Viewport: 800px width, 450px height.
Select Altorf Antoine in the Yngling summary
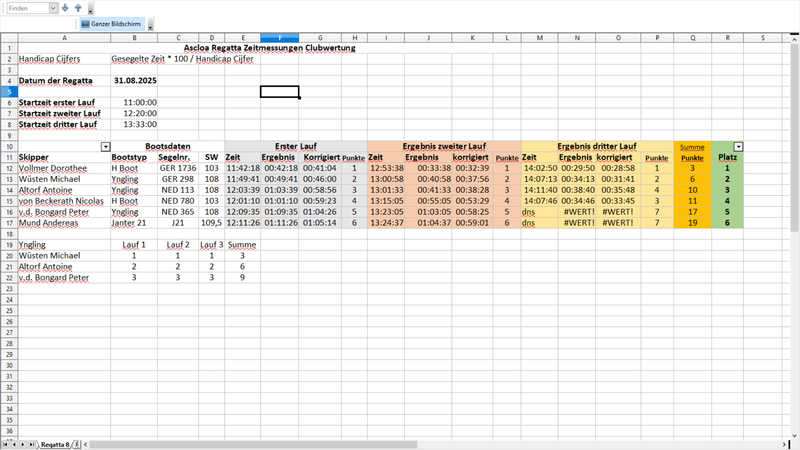click(64, 267)
